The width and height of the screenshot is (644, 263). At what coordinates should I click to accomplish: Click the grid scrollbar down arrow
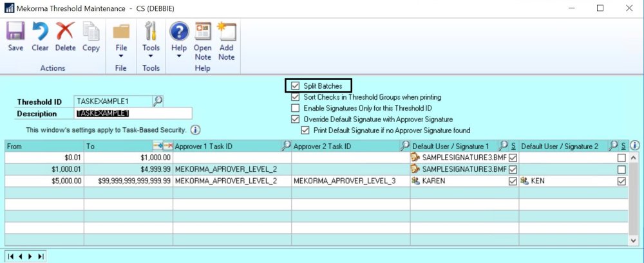click(x=634, y=240)
